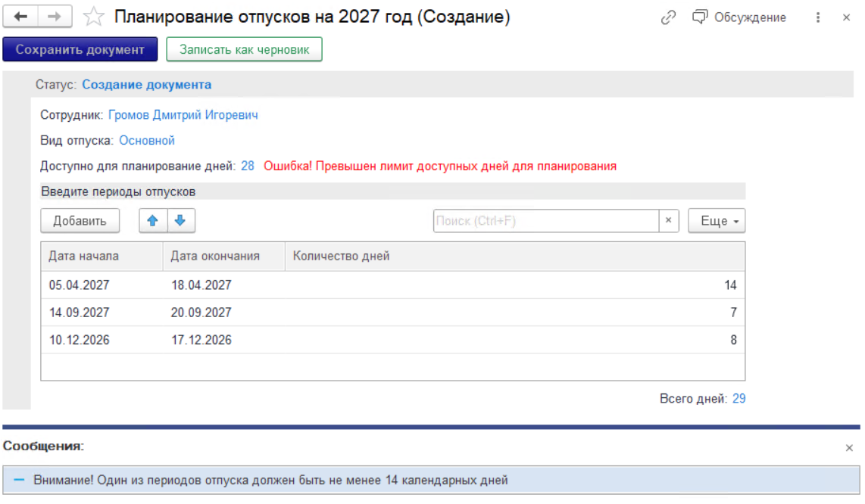
Task: Select start date 14.09.2027 cell
Action: pos(102,313)
